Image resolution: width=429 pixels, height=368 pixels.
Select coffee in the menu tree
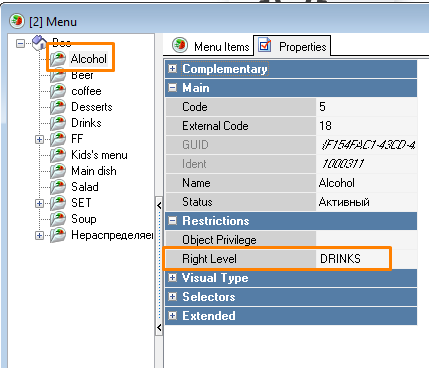(x=86, y=91)
